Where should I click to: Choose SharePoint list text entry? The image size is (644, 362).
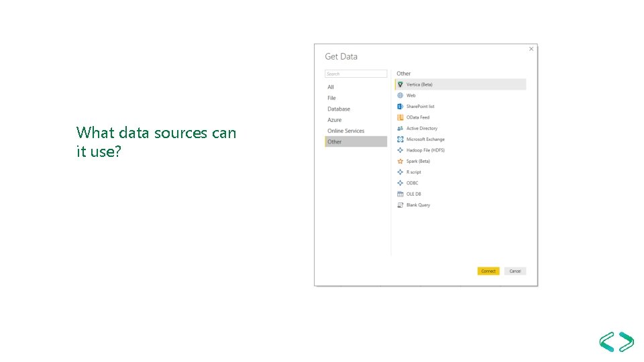(420, 107)
